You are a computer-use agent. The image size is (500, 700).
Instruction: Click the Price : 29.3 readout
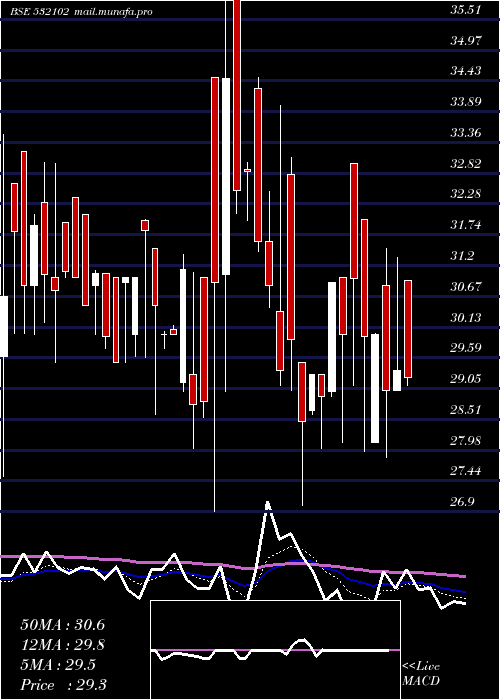tap(63, 685)
